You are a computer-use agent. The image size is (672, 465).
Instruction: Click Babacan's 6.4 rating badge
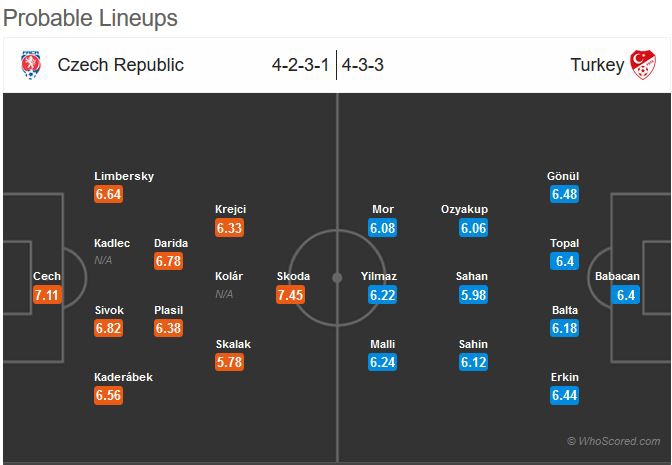(x=626, y=295)
